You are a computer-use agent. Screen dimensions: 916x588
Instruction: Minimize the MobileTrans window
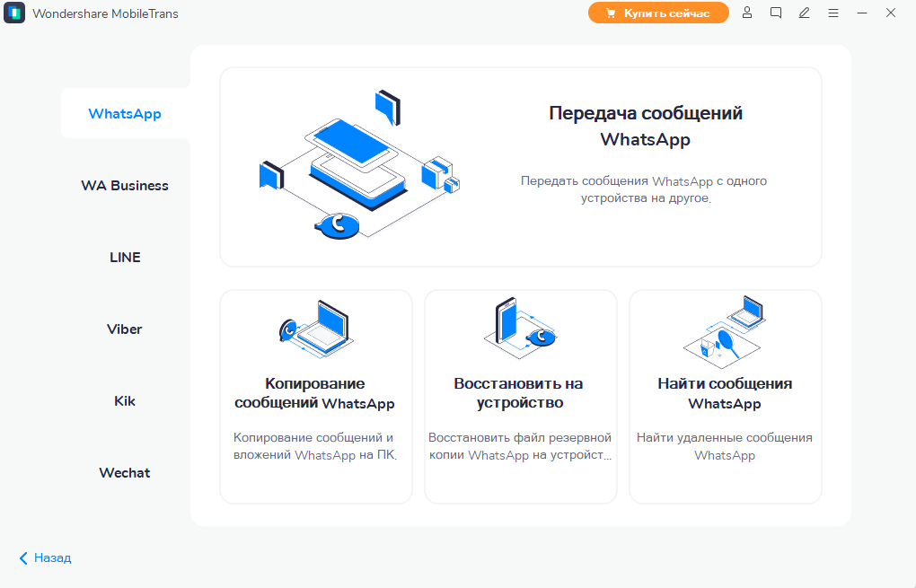click(x=862, y=13)
